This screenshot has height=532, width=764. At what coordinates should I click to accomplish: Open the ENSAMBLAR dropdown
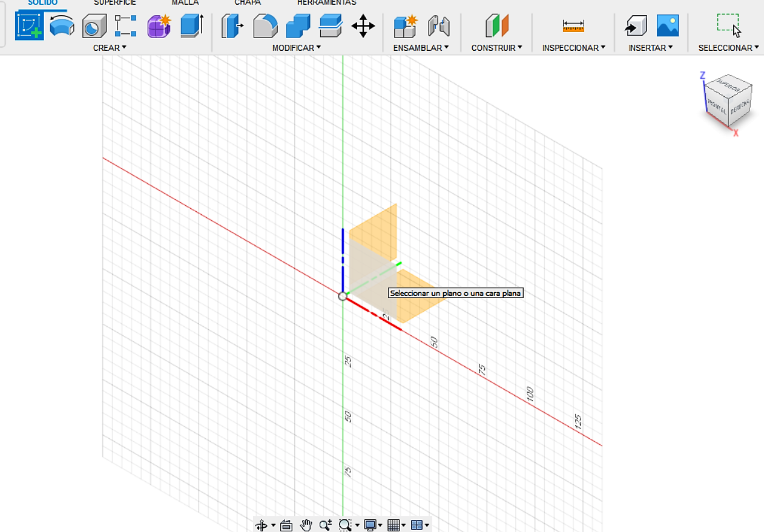pos(421,48)
